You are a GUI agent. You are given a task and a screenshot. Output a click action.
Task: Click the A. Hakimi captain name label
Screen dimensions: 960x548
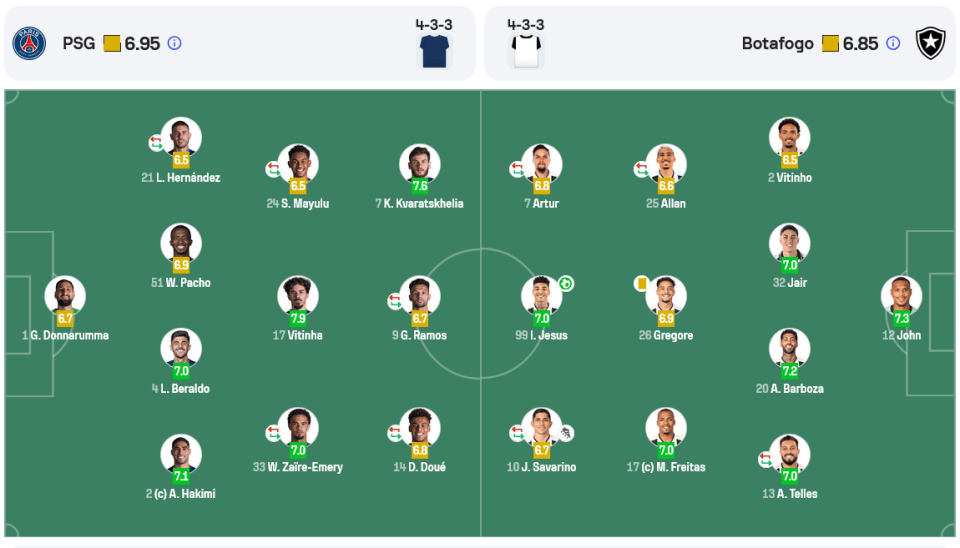point(181,494)
